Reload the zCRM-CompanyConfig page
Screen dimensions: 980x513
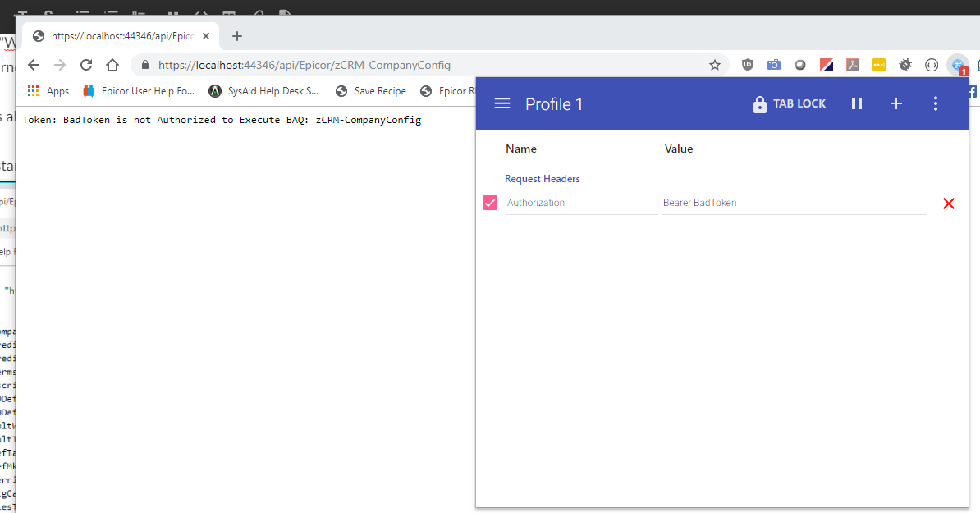click(x=86, y=65)
